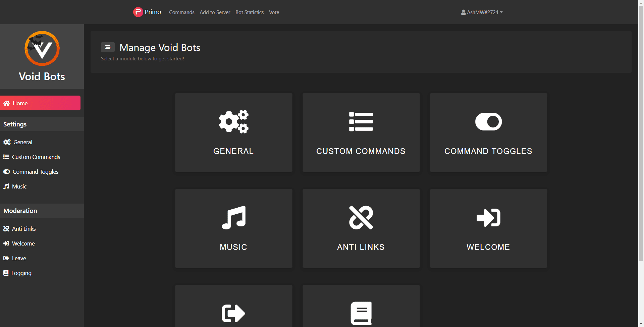This screenshot has height=327, width=644.
Task: Open Vote in the top navigation
Action: (x=274, y=12)
